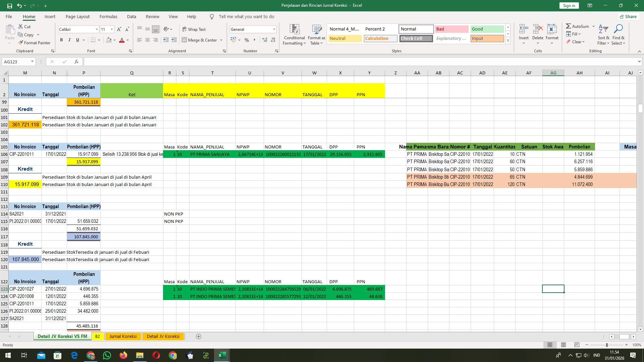Click the AutoSum icon

pos(569,26)
